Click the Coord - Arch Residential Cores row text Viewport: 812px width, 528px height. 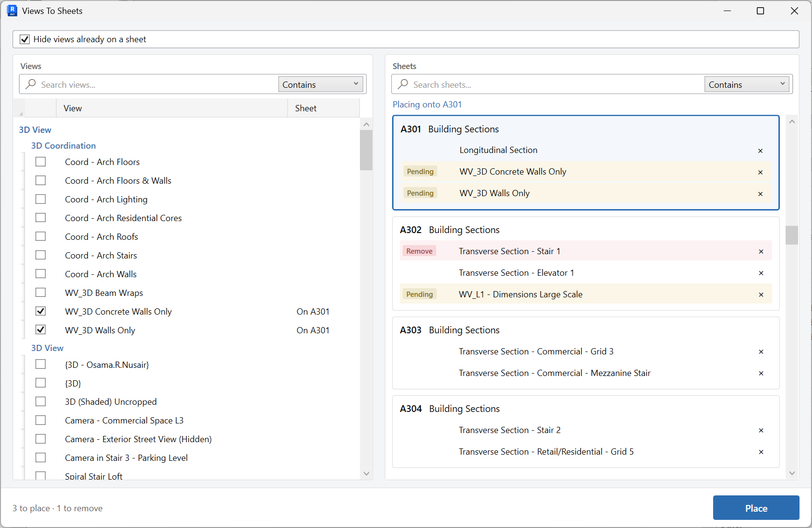[x=123, y=218]
